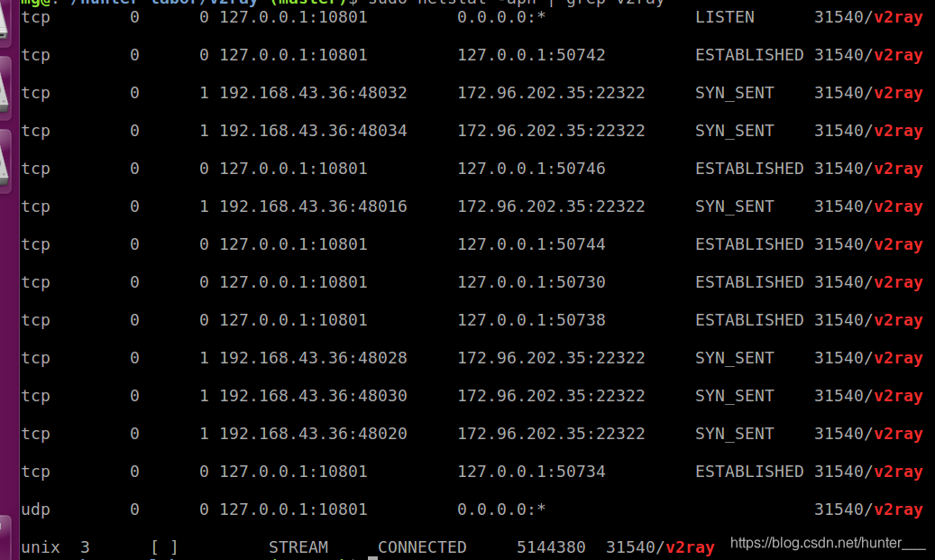Click local address 192.168.43.36:48020
This screenshot has width=935, height=560.
pos(313,434)
